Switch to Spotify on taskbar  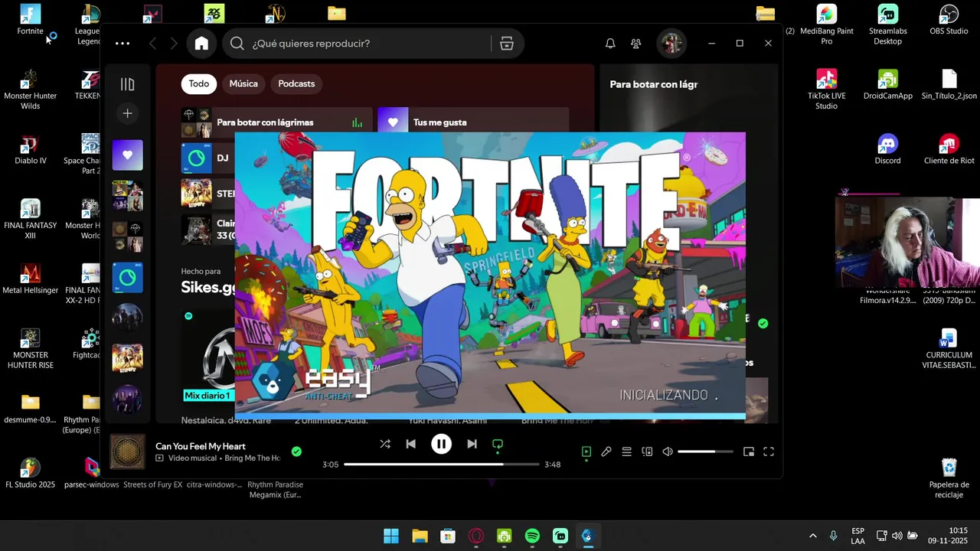tap(532, 536)
